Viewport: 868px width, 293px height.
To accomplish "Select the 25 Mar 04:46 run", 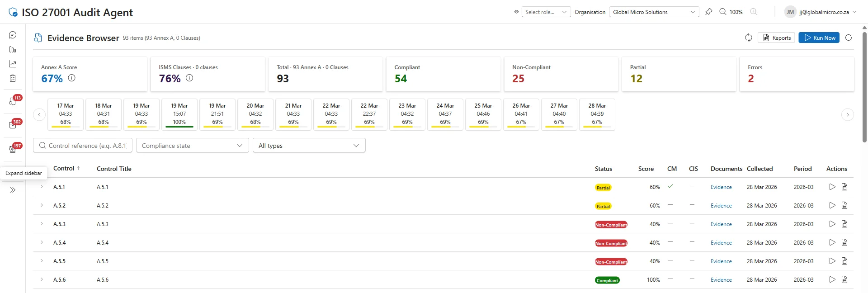I will 483,114.
